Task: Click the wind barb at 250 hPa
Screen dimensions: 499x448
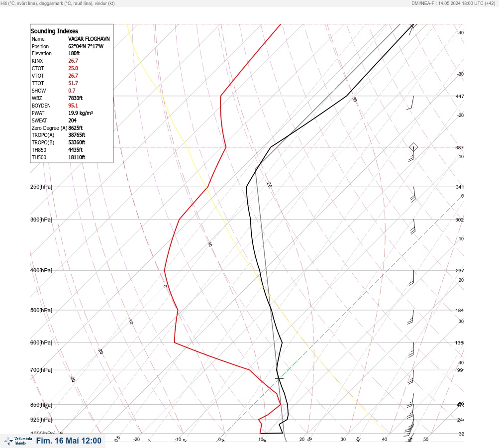Action: (413, 195)
